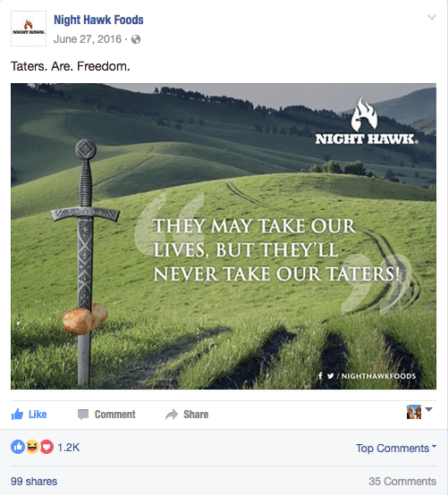The image size is (448, 495).
Task: Click the public globe privacy icon
Action: click(136, 39)
